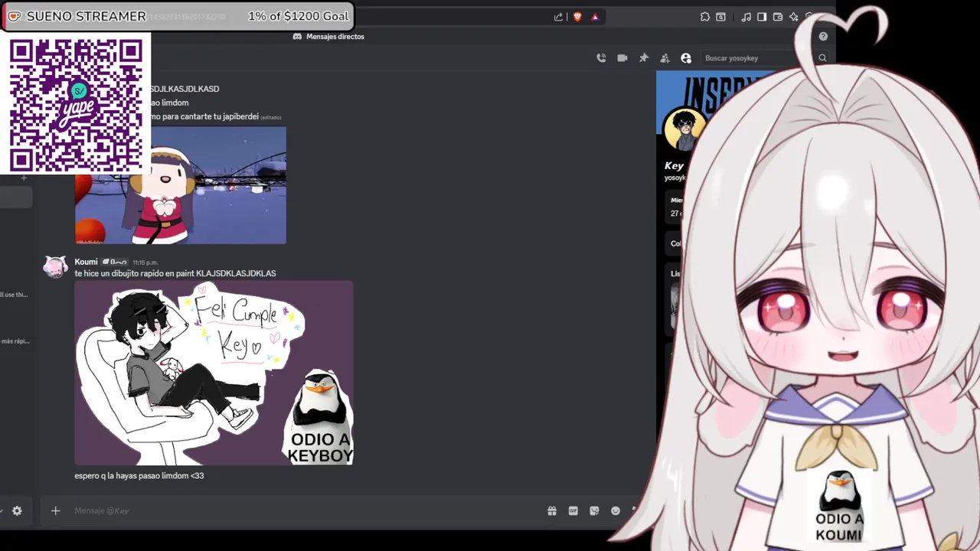Click the plus attach file button
The height and width of the screenshot is (551, 980).
pos(55,510)
